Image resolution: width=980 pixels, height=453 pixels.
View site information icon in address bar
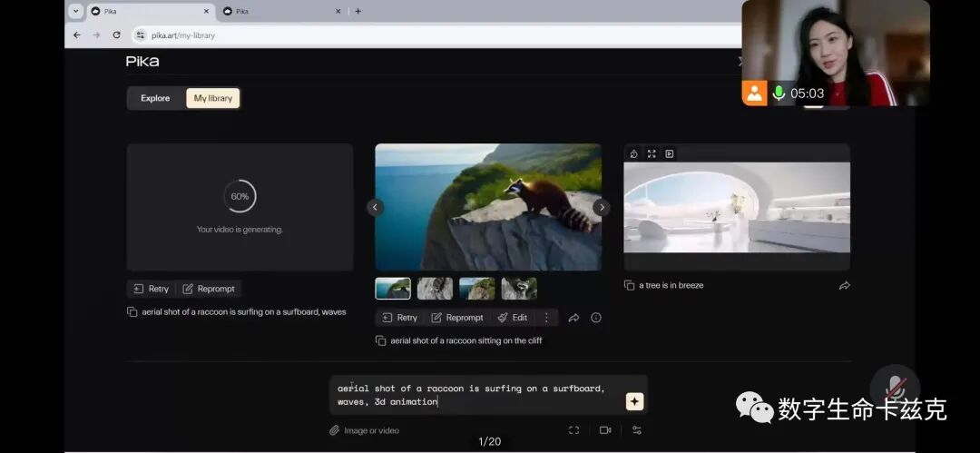[141, 35]
